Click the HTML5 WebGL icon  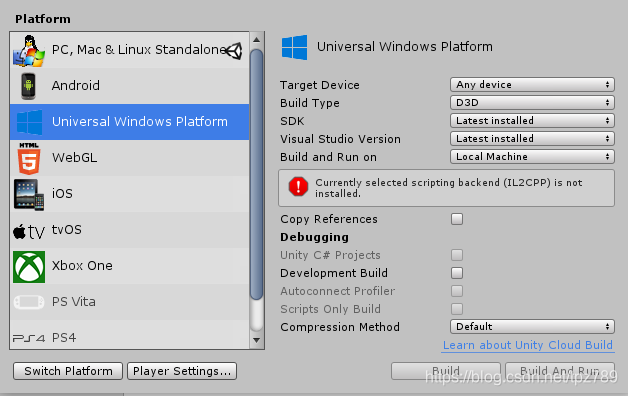pos(29,158)
